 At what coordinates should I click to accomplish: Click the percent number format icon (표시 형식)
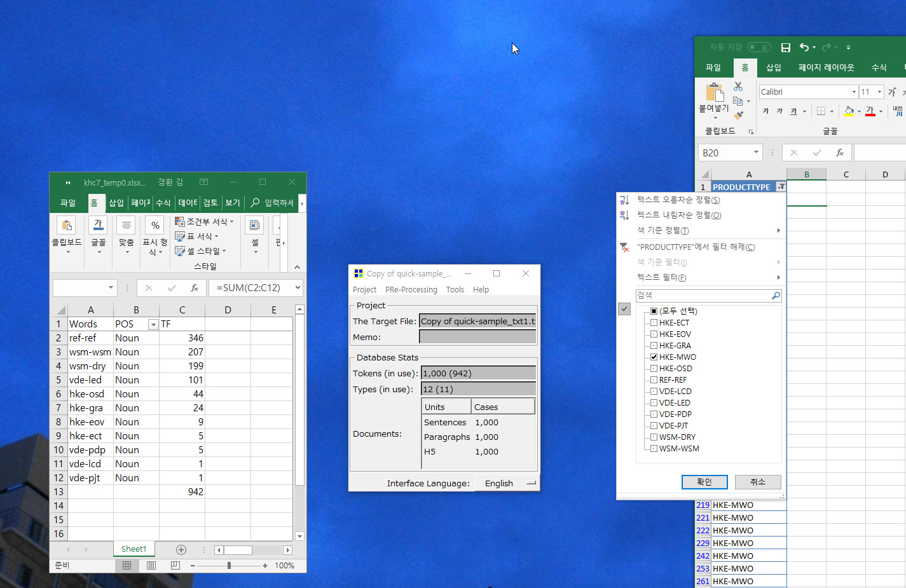click(x=155, y=226)
